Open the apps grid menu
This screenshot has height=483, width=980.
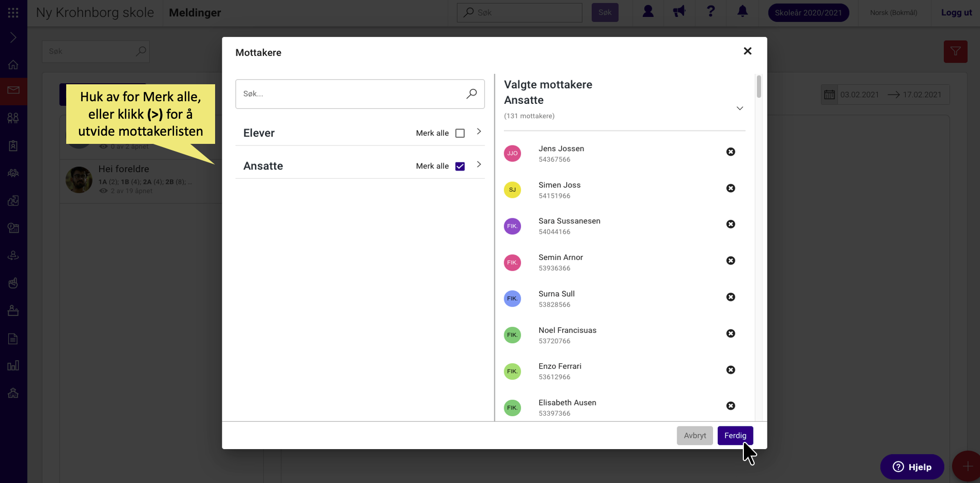pos(13,12)
